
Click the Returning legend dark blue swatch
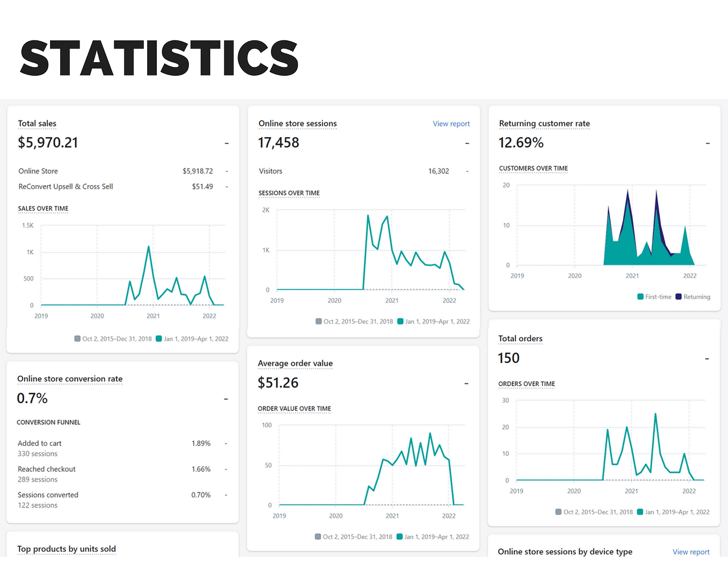[678, 297]
